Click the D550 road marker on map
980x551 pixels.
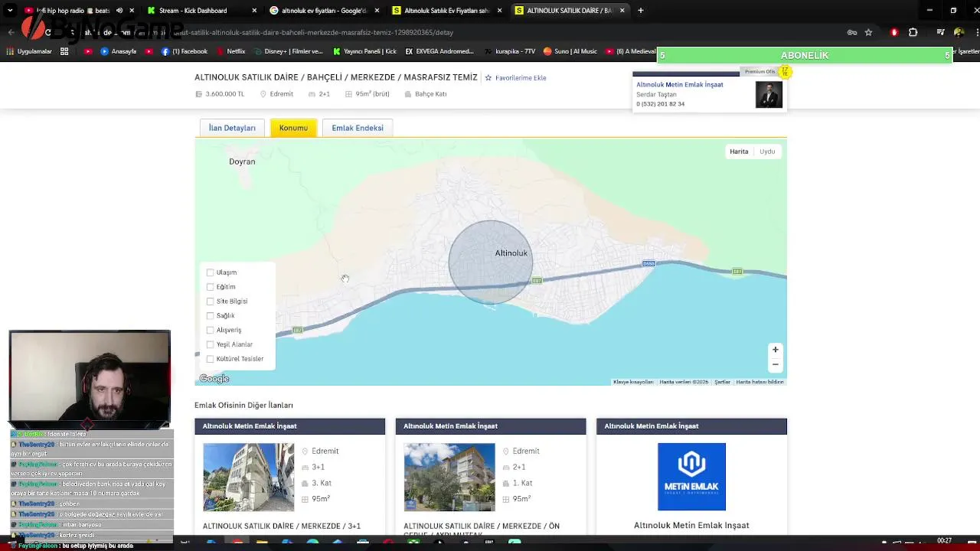(648, 264)
